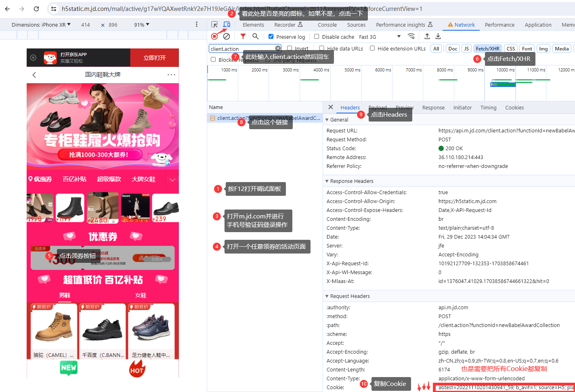This screenshot has height=392, width=575.
Task: Enable or disable Preserve log checkbox
Action: click(271, 36)
